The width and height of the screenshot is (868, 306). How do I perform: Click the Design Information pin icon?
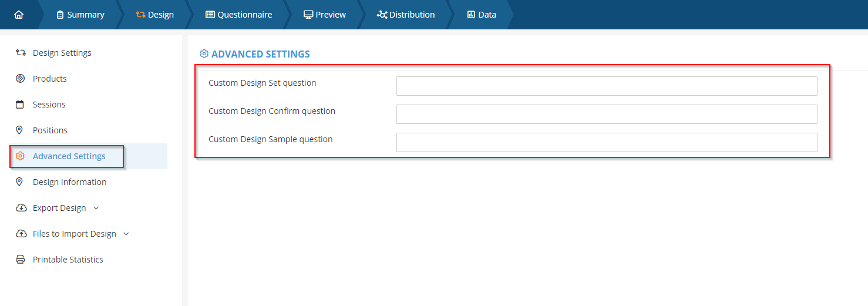click(21, 182)
